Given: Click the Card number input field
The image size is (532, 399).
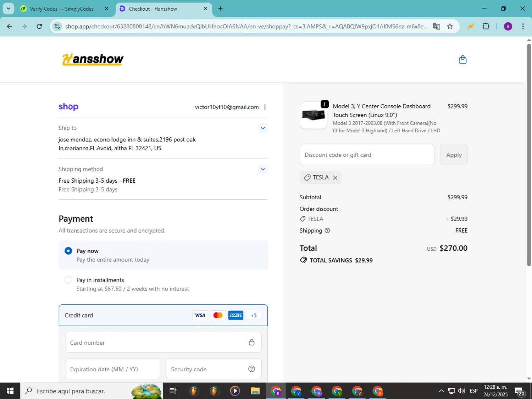Looking at the screenshot, I should (163, 342).
